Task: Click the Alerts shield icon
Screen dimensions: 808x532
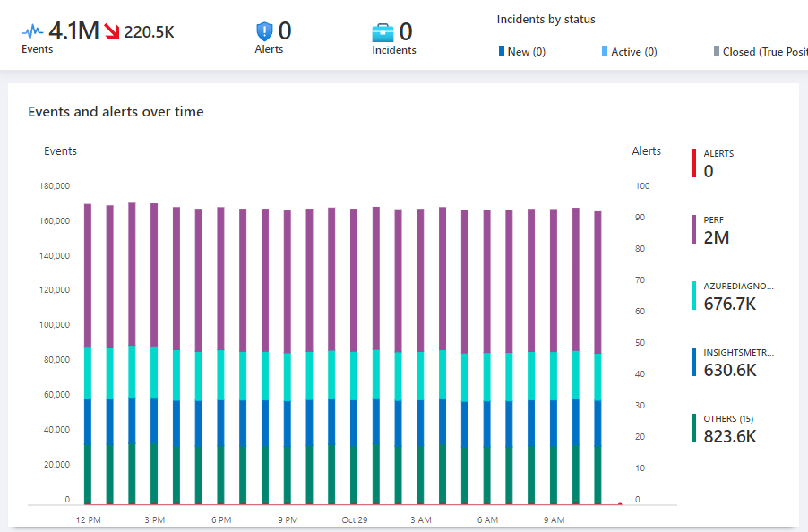Action: pyautogui.click(x=264, y=31)
